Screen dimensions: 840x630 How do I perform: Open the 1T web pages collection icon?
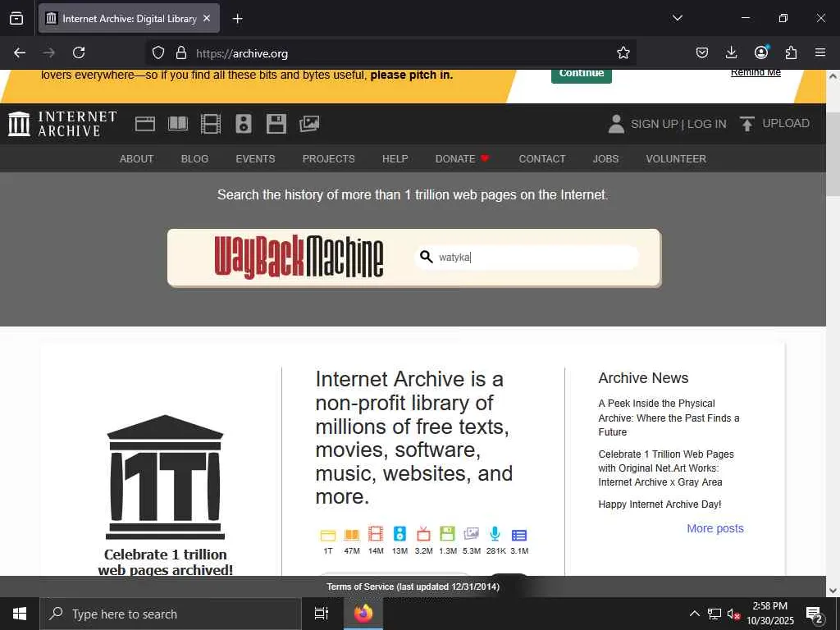pos(328,535)
